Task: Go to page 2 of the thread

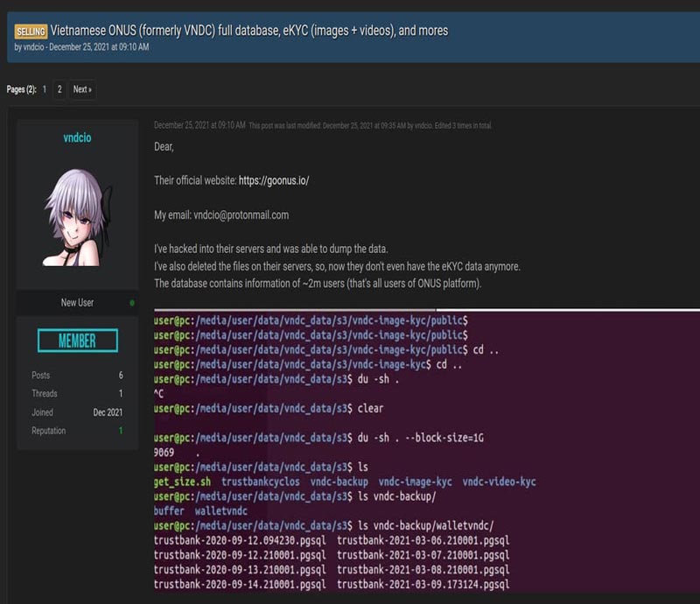Action: click(x=59, y=89)
